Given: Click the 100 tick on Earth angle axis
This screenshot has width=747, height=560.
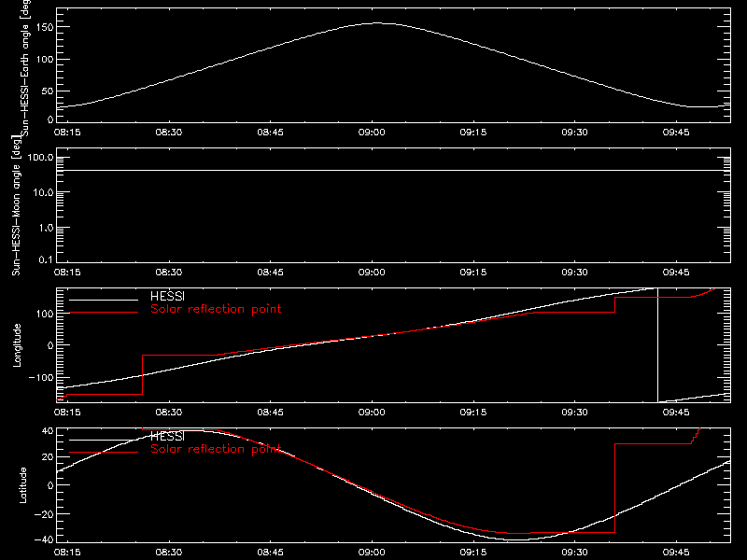Looking at the screenshot, I should (x=44, y=59).
